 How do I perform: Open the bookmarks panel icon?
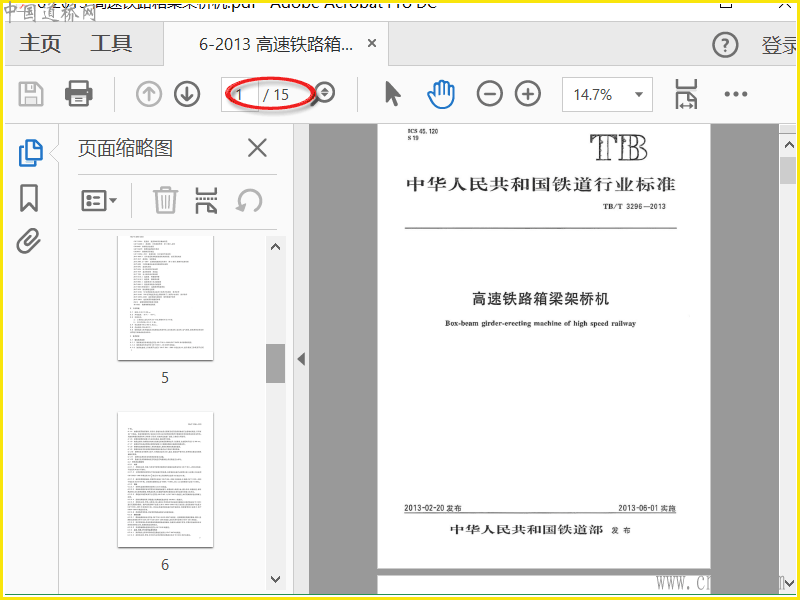29,198
